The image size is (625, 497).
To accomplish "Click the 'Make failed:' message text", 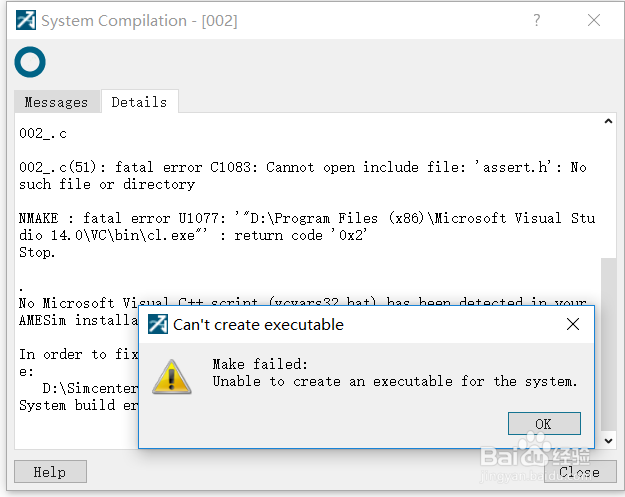I will pos(260,364).
